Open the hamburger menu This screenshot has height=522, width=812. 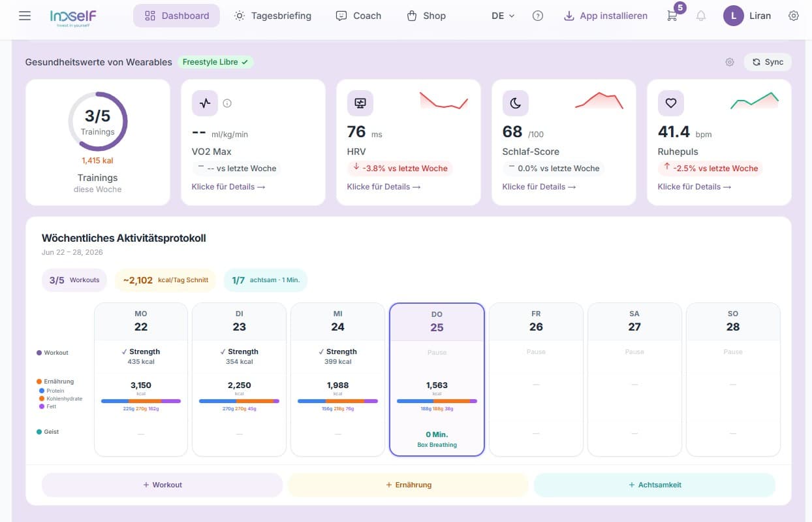click(25, 16)
